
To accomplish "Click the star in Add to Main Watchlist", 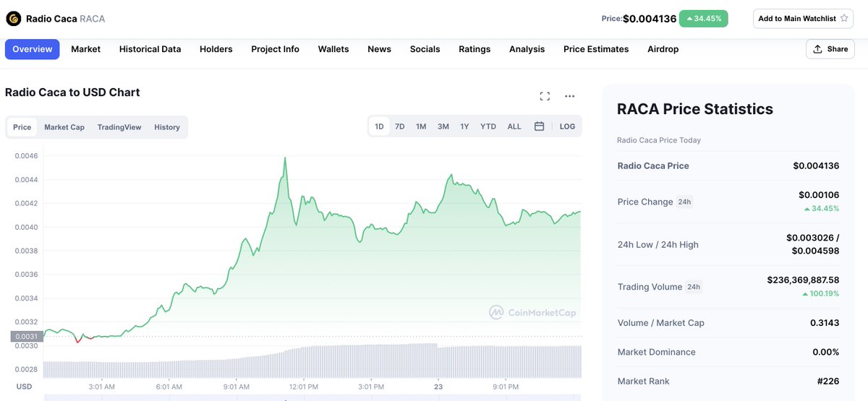I will [x=844, y=18].
